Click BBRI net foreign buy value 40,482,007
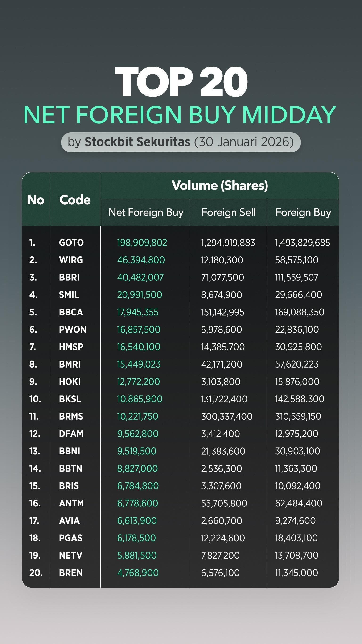The height and width of the screenshot is (644, 362). [x=140, y=277]
